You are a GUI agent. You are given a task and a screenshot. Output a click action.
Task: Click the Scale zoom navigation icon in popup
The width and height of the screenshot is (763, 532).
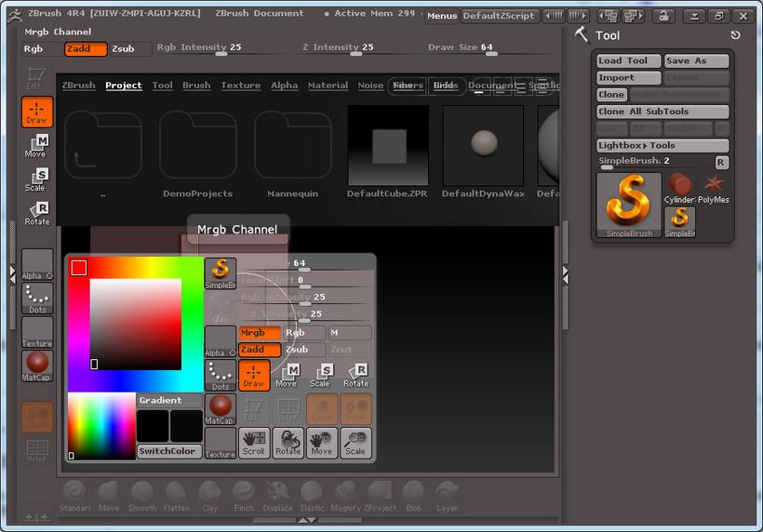(355, 443)
